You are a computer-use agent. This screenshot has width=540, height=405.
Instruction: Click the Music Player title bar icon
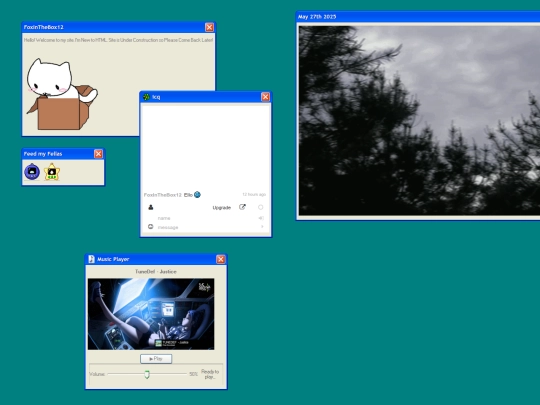tap(91, 259)
